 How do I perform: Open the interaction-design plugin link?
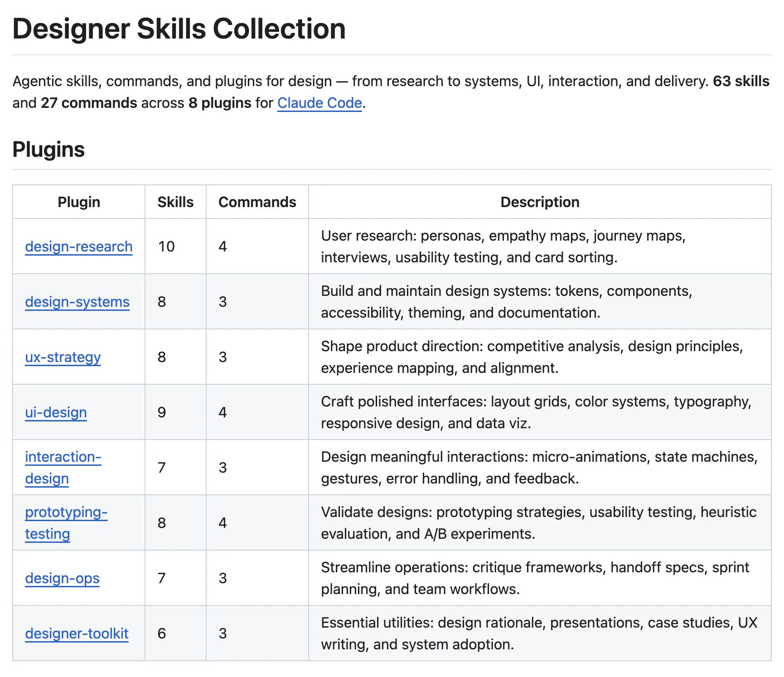point(63,468)
